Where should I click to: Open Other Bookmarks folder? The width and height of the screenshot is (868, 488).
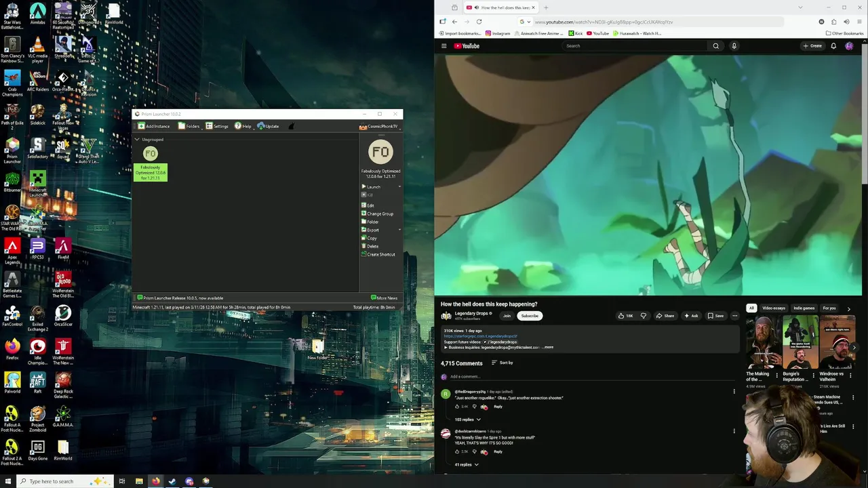(x=844, y=33)
